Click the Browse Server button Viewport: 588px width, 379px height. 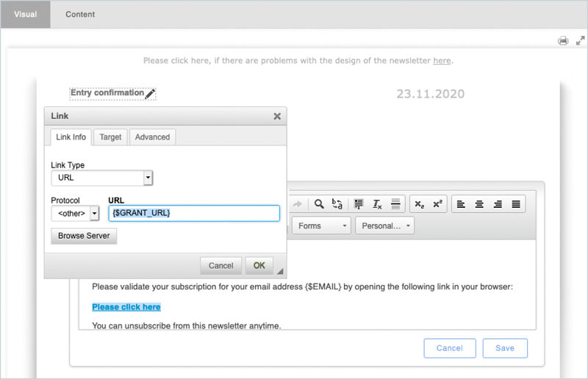[x=84, y=237]
